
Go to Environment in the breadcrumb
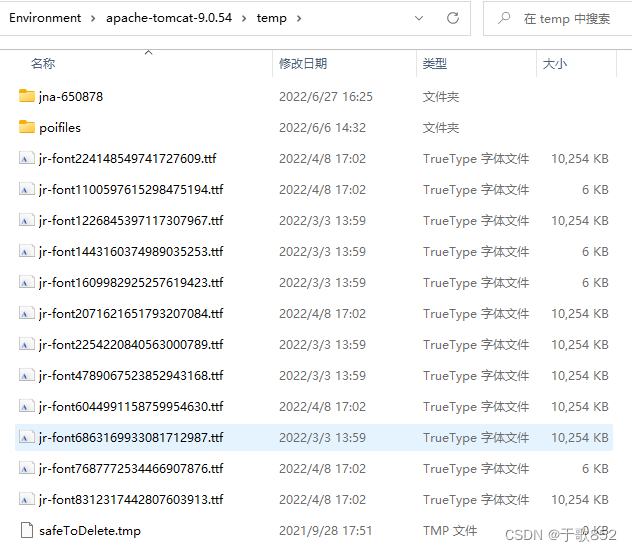(x=45, y=18)
